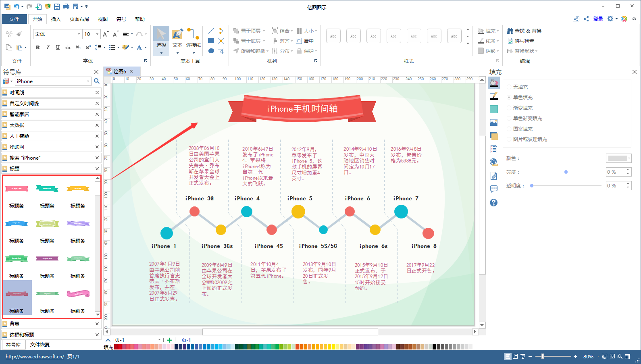Select 无填充 no fill option
Image resolution: width=641 pixels, height=364 pixels.
(517, 87)
